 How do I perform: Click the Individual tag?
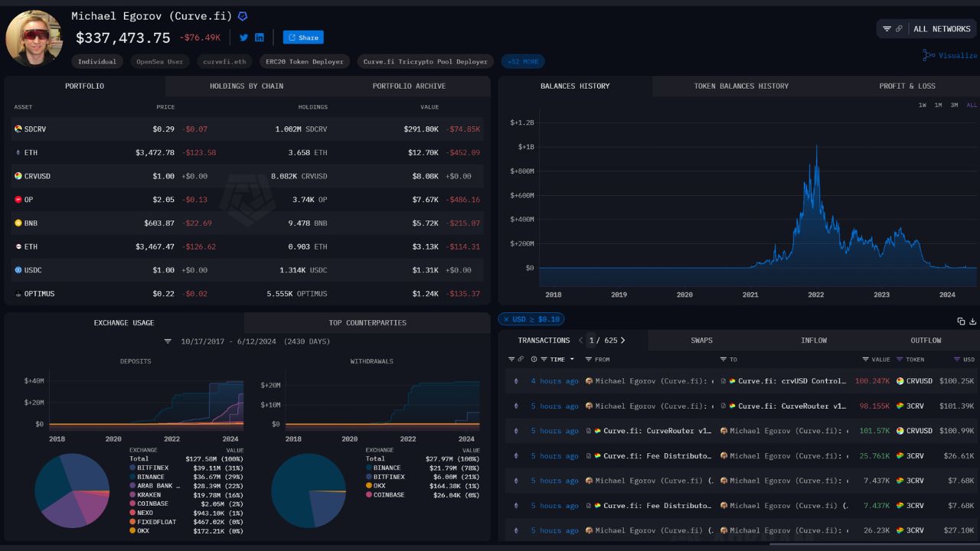point(97,61)
